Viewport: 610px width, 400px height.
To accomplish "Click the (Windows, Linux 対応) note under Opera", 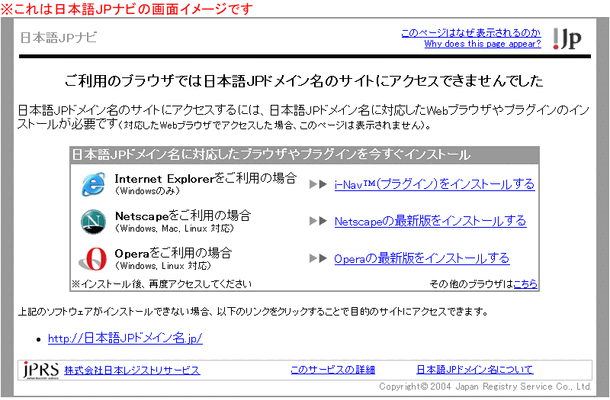I will coord(163,266).
